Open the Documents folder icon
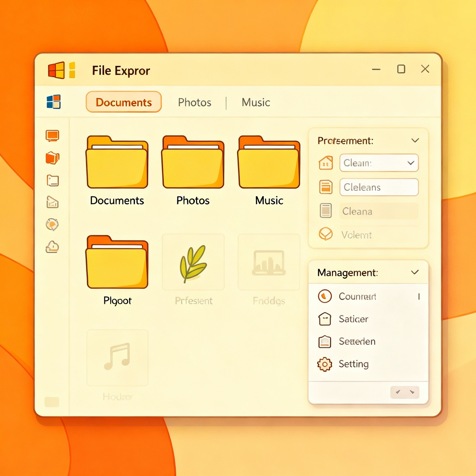The height and width of the screenshot is (476, 476). pos(117,162)
